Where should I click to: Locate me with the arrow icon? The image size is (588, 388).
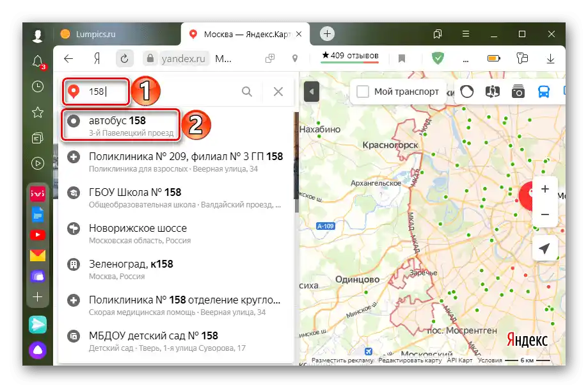(x=544, y=248)
